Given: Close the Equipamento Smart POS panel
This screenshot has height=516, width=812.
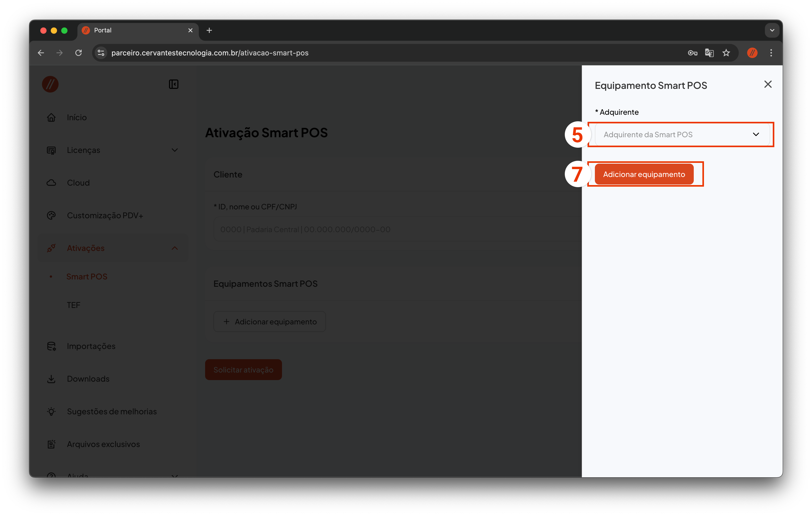Looking at the screenshot, I should pyautogui.click(x=768, y=84).
